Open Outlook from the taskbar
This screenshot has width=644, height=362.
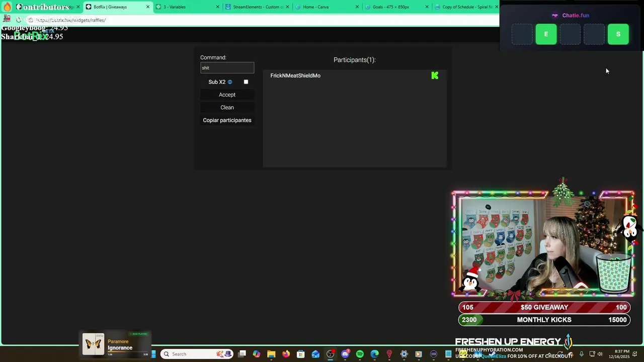pyautogui.click(x=315, y=354)
